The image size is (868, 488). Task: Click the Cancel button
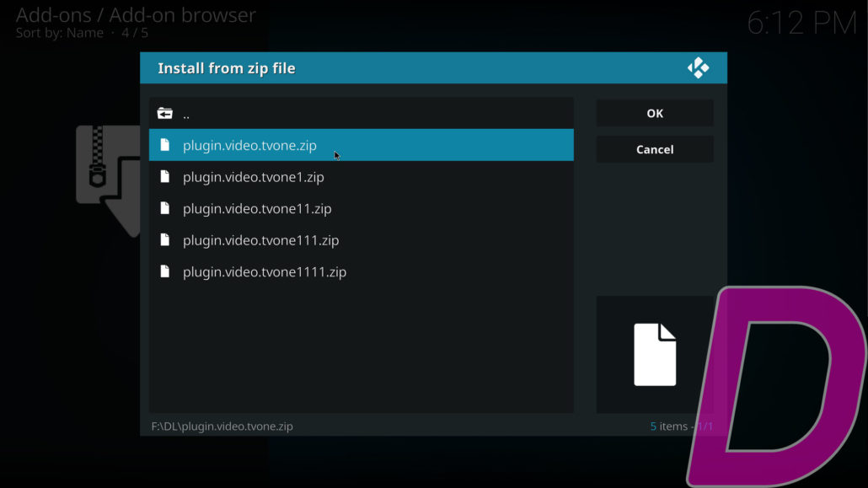click(654, 149)
